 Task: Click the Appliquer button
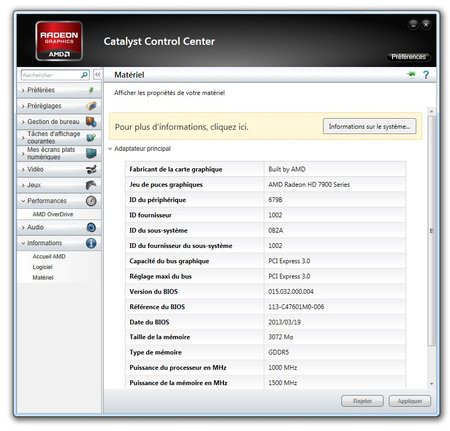pyautogui.click(x=410, y=401)
